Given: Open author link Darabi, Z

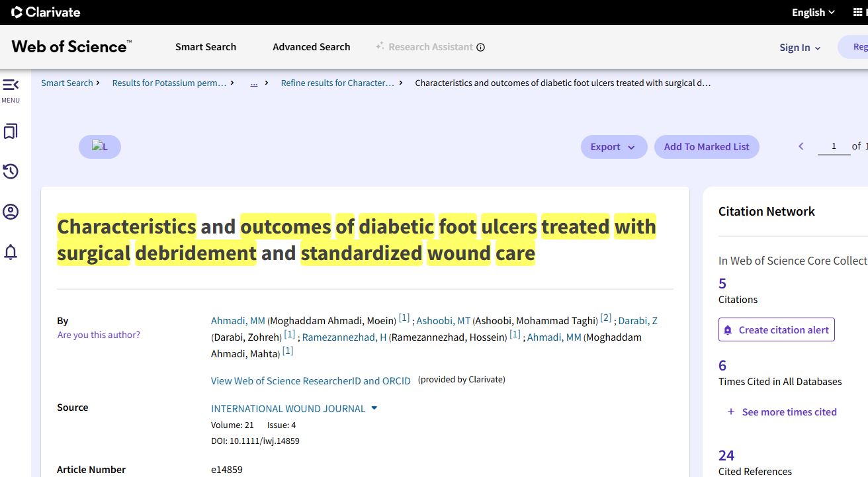Looking at the screenshot, I should pyautogui.click(x=638, y=320).
